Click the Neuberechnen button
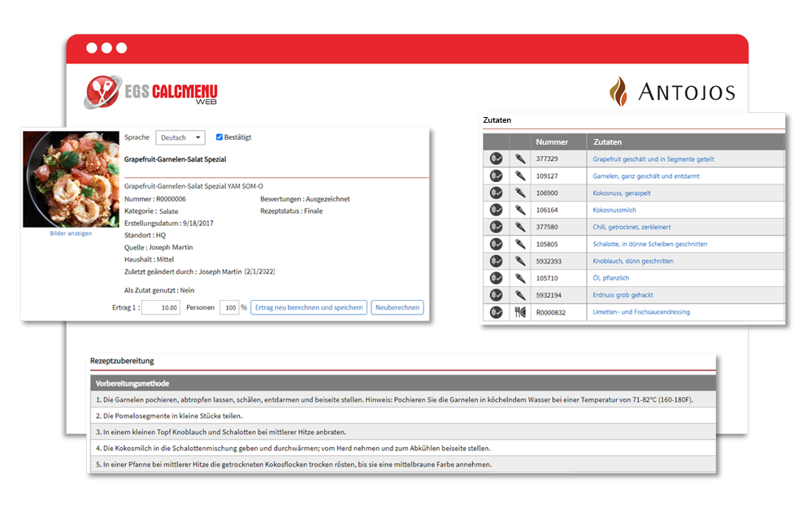This screenshot has height=530, width=812. [397, 307]
